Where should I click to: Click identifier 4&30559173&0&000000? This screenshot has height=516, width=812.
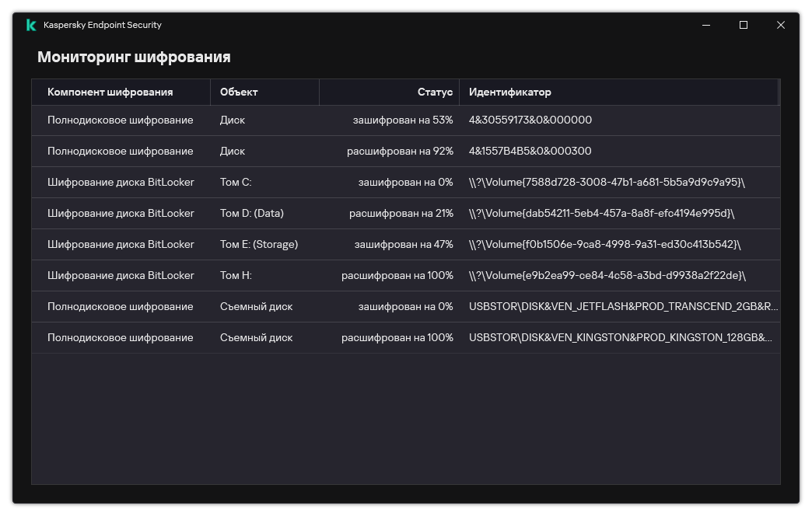[530, 120]
